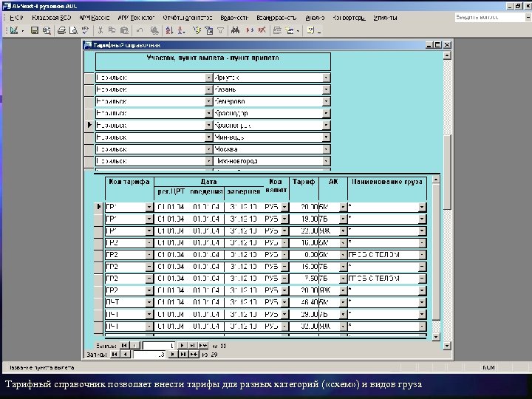Click the Красноярск destination field
Image resolution: width=532 pixels, height=399 pixels.
pos(268,126)
